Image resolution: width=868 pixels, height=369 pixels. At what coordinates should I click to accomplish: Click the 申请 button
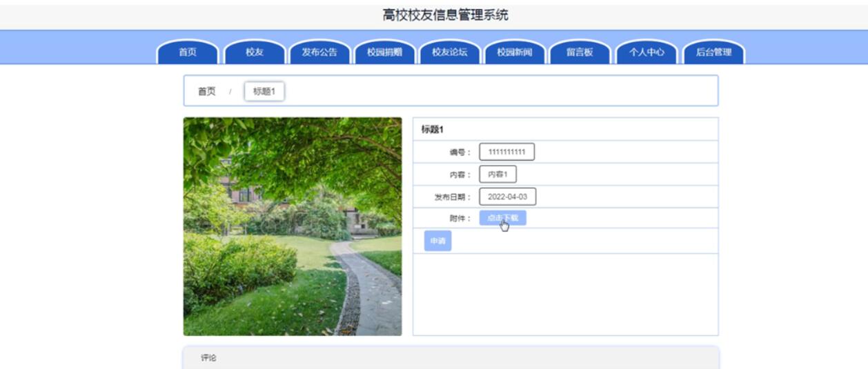(437, 241)
